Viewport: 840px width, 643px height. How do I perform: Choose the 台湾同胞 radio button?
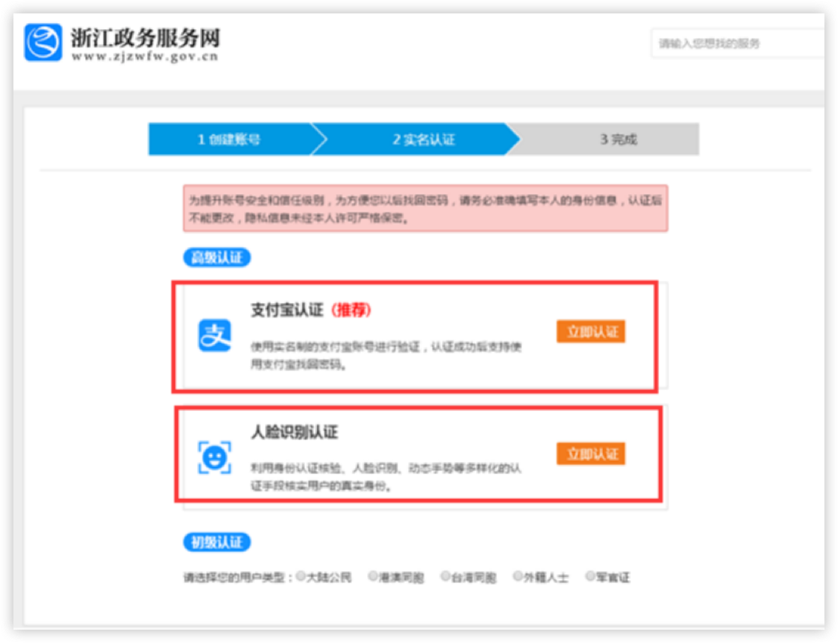tap(445, 576)
